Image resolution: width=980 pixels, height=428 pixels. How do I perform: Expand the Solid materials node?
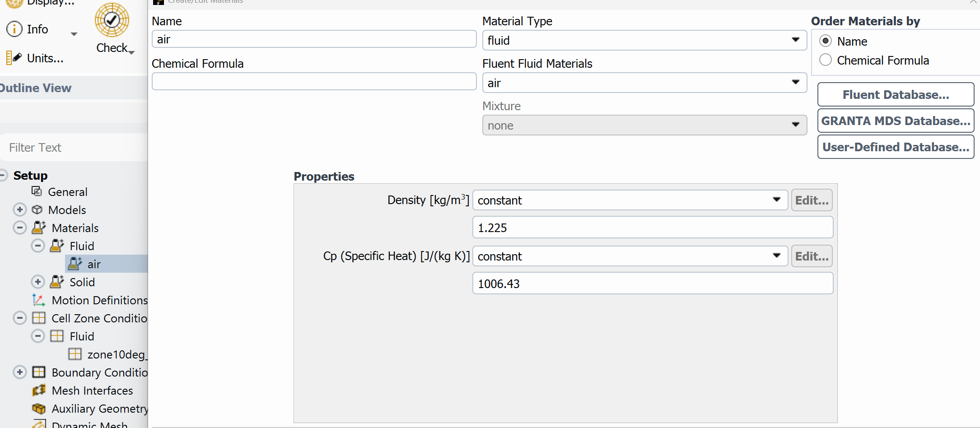point(38,282)
